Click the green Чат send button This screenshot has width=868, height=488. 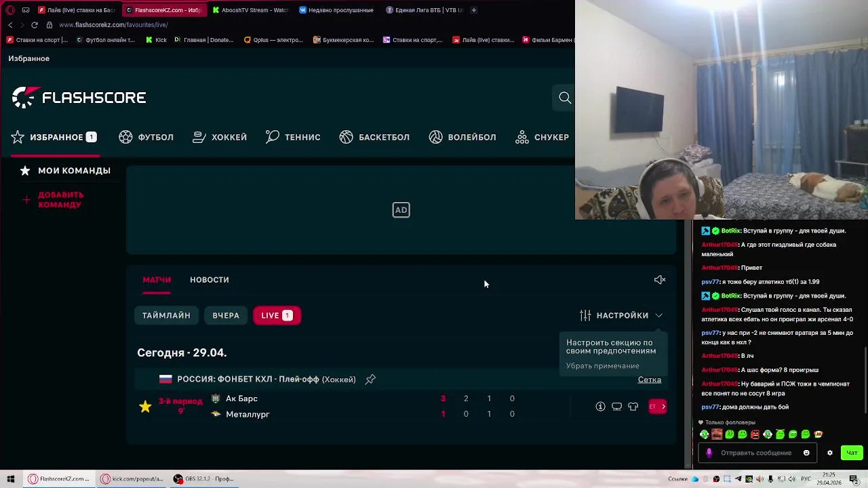[852, 453]
